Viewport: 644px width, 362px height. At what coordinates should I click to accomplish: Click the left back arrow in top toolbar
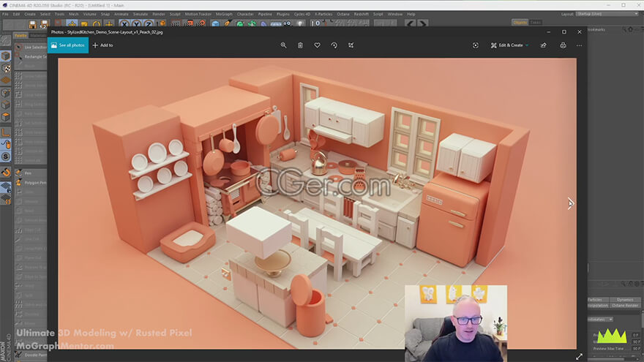[x=410, y=24]
